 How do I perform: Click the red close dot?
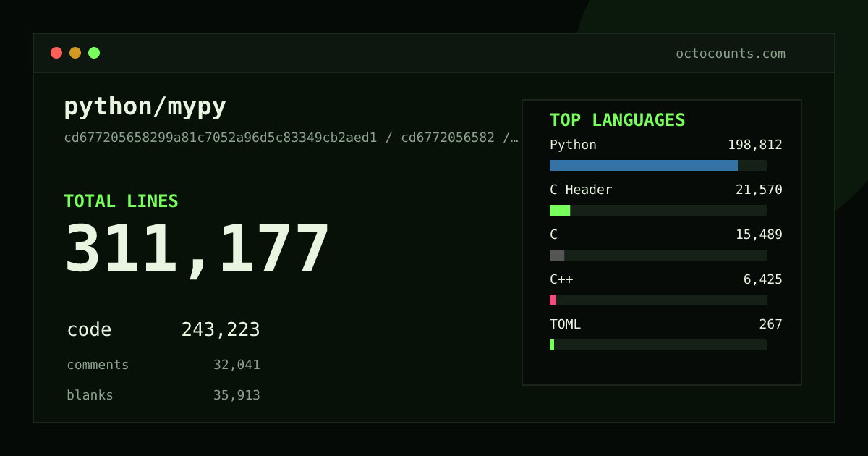click(x=56, y=53)
